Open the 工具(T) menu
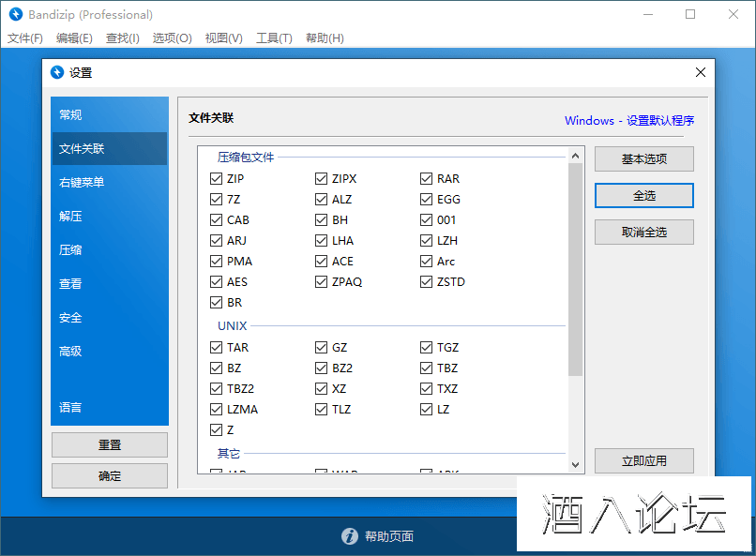Viewport: 756px width, 556px height. [274, 38]
